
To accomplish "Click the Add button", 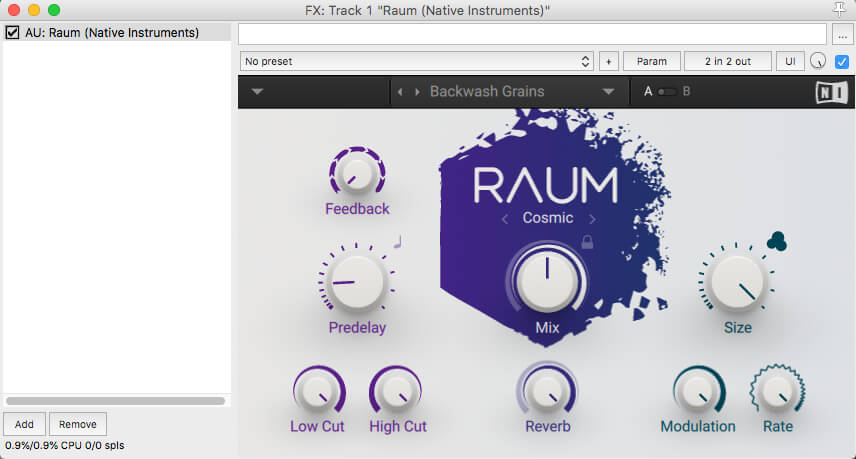I will point(24,424).
